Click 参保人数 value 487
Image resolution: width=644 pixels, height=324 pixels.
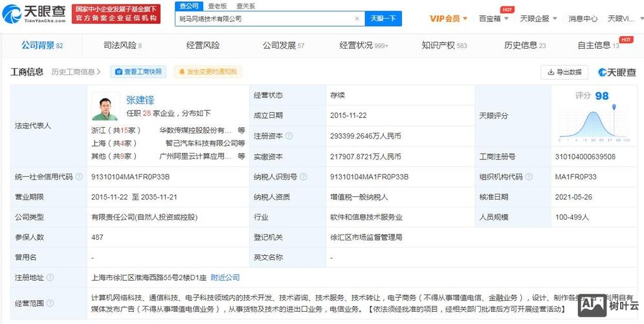[x=97, y=237]
